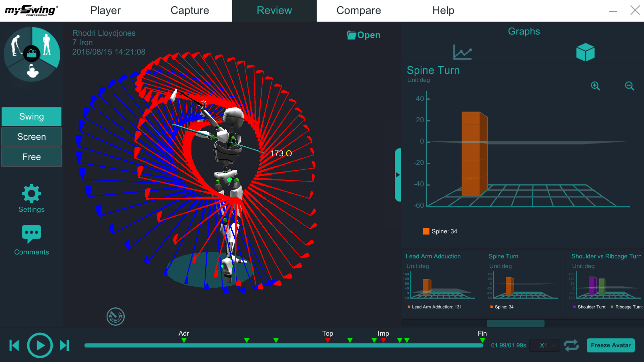Click the 01.99/01.99s time display
Viewport: 644px width, 364px height.
tap(508, 345)
